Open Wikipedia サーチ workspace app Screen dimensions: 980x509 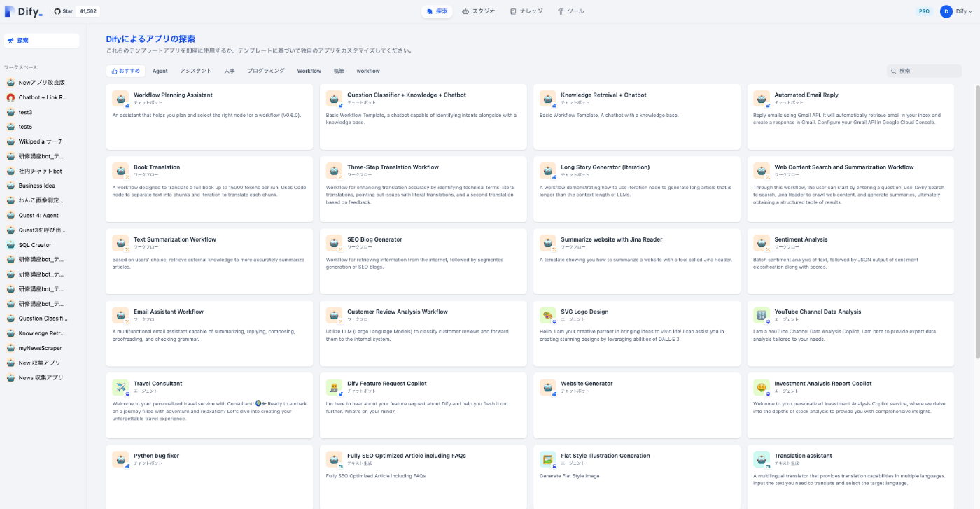pos(41,141)
